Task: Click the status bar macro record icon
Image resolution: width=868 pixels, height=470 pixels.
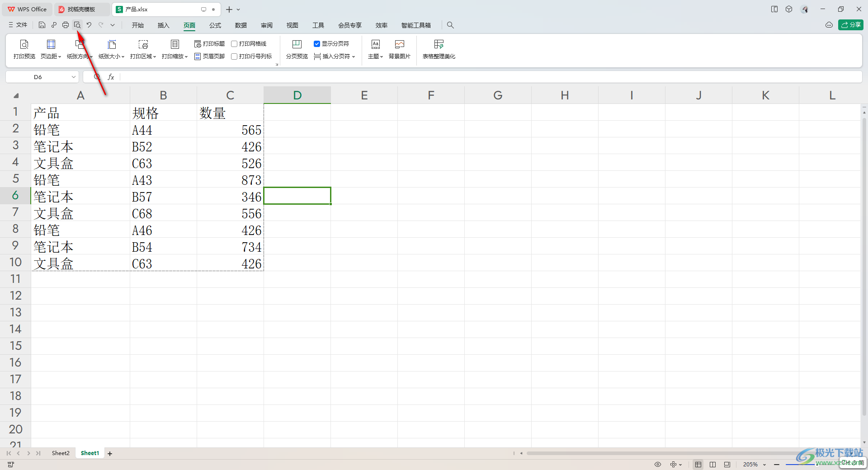Action: pos(11,465)
